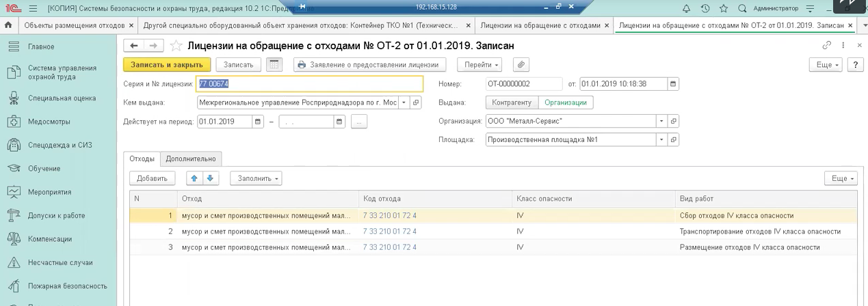This screenshot has height=306, width=868.
Task: Expand Кем выдана dropdown list
Action: pyautogui.click(x=404, y=102)
